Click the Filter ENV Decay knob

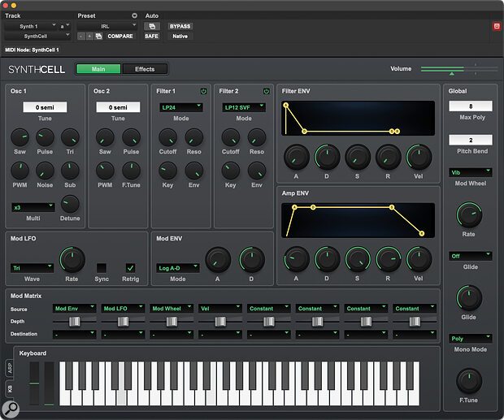click(327, 157)
